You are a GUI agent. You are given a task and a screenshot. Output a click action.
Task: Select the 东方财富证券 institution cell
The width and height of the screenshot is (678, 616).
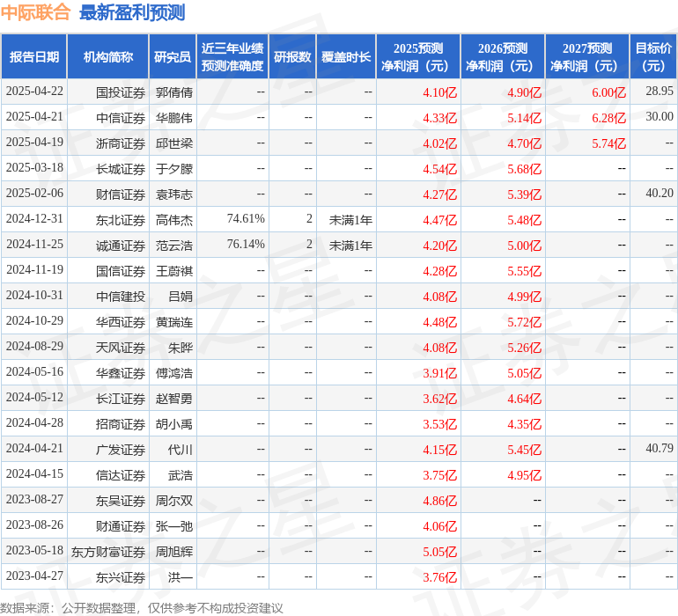pyautogui.click(x=108, y=552)
